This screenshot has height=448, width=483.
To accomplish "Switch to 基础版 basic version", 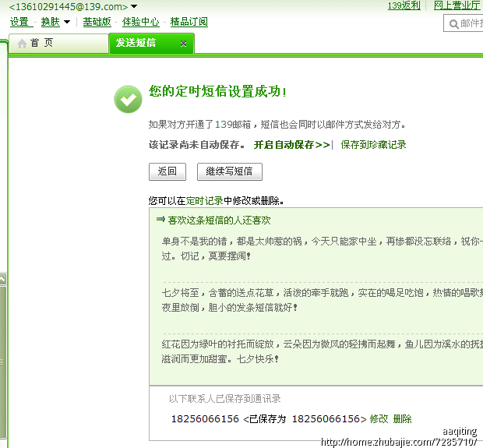I will coord(97,22).
